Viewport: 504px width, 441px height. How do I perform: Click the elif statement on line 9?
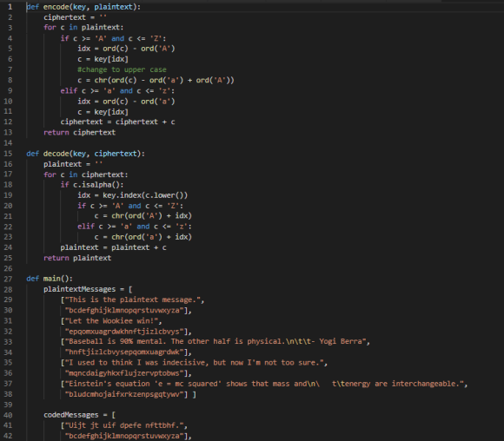(117, 91)
